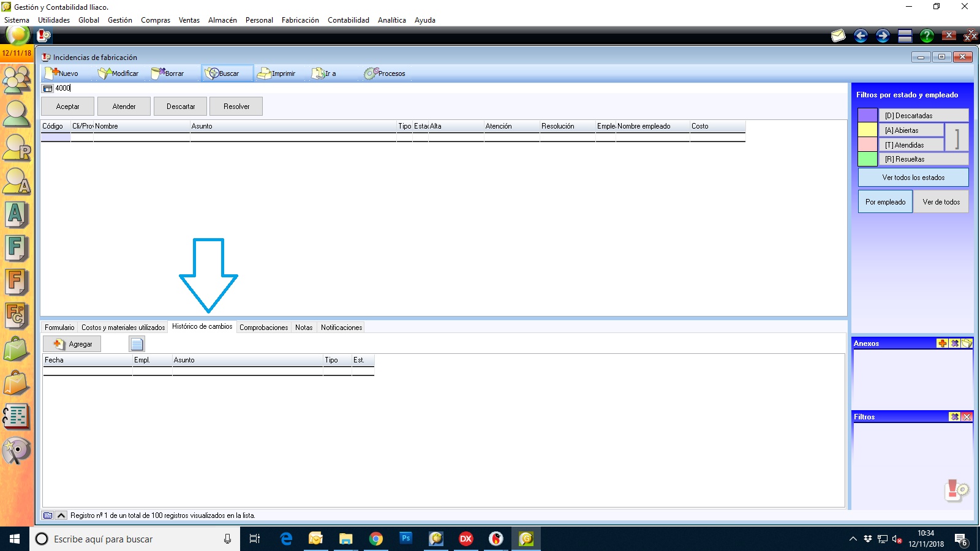Open the green F document sidebar icon
The height and width of the screenshot is (551, 980).
tap(17, 249)
